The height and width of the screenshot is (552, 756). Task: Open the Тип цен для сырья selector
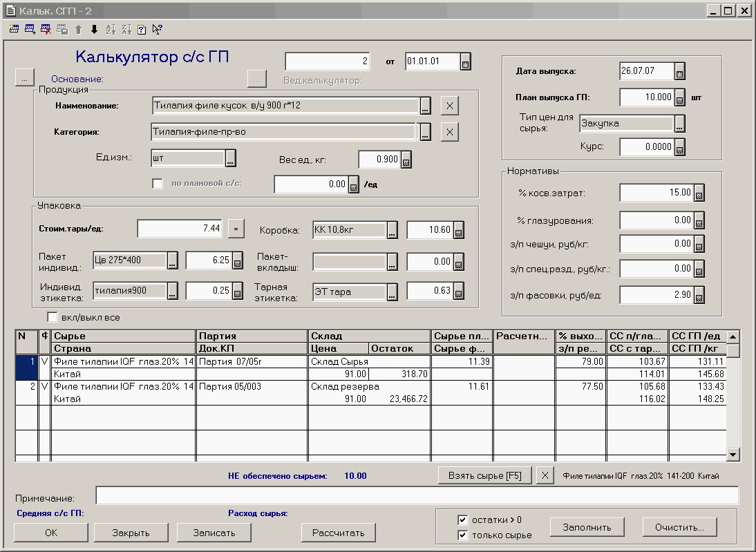click(679, 124)
